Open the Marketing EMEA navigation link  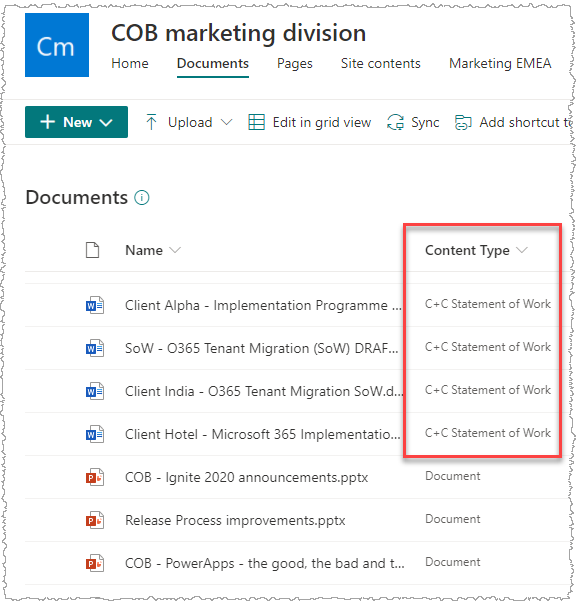coord(500,63)
